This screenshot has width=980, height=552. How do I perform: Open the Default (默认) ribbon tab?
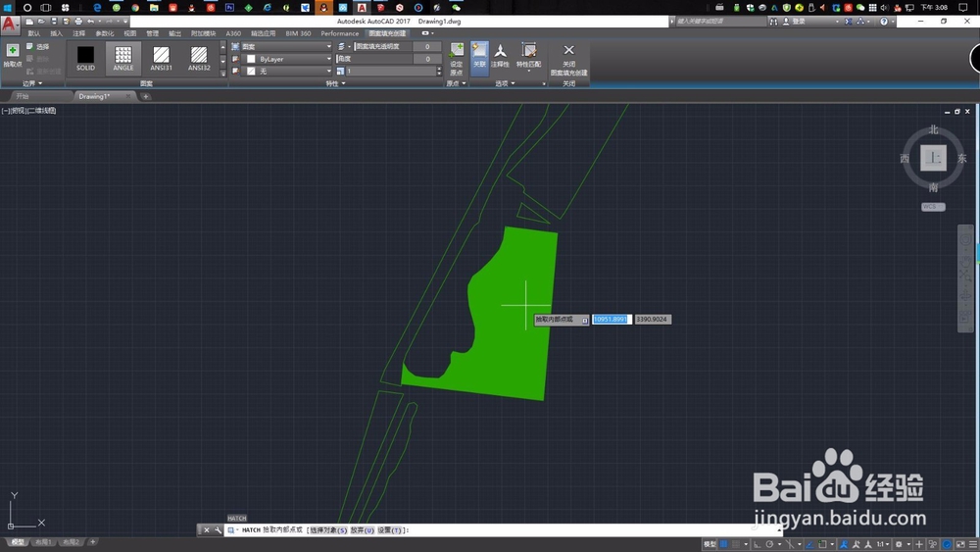[33, 33]
